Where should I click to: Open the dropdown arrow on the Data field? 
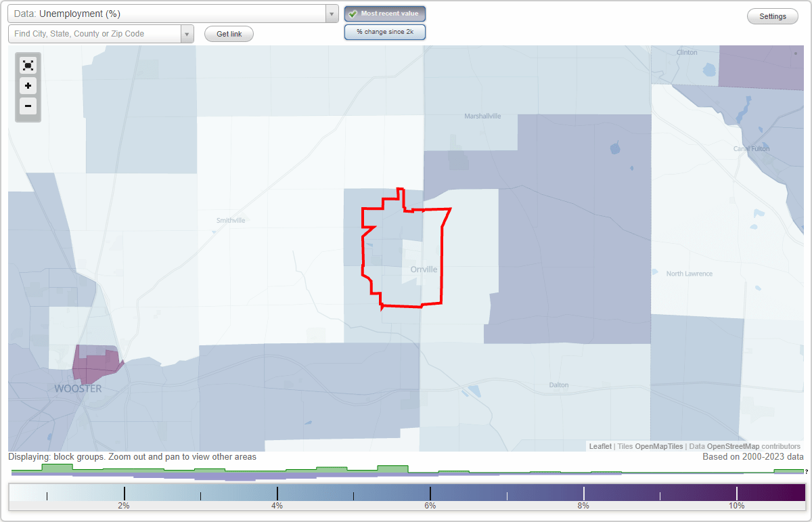coord(331,13)
